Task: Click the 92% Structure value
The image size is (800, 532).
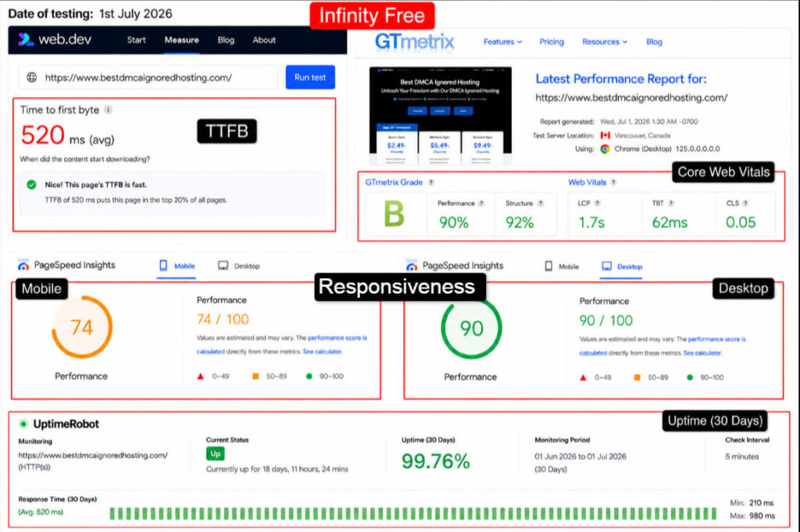Action: (520, 223)
